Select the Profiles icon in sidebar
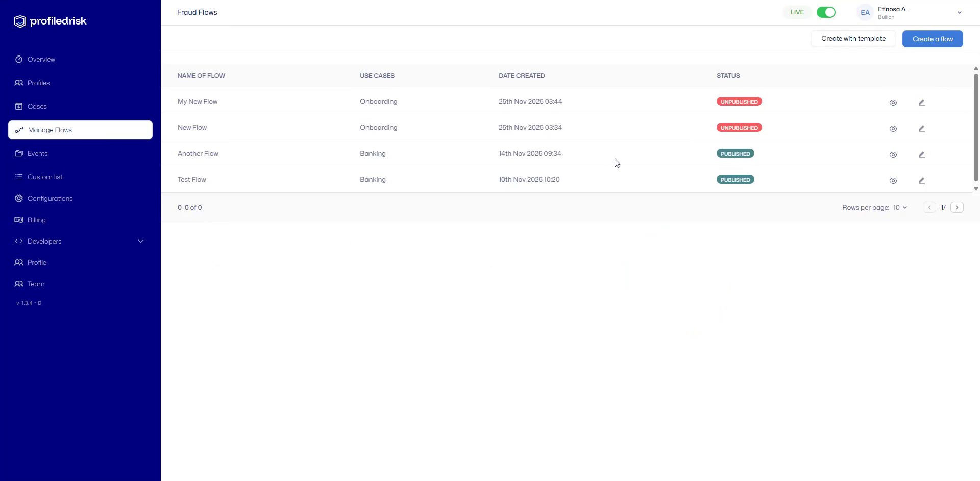The width and height of the screenshot is (980, 481). (x=19, y=83)
